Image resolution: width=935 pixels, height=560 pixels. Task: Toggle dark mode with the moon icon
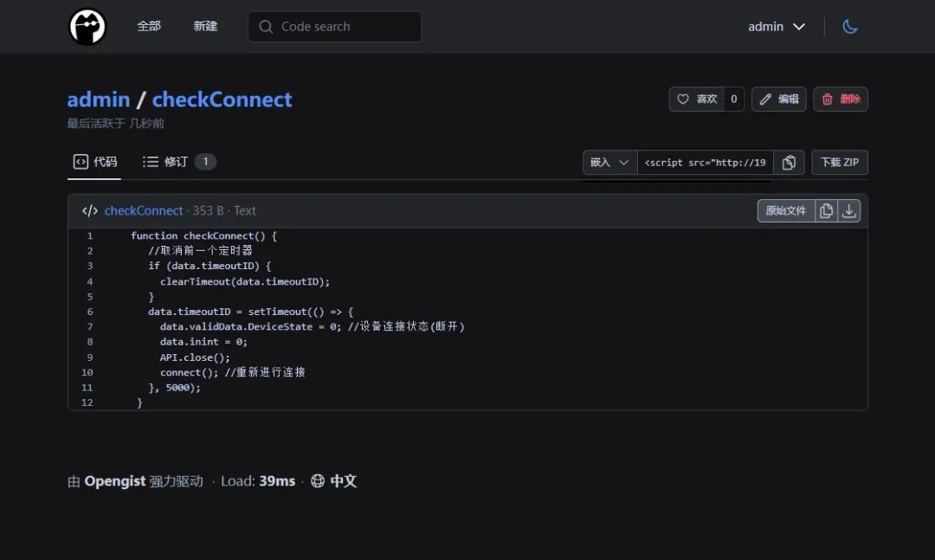click(x=849, y=27)
